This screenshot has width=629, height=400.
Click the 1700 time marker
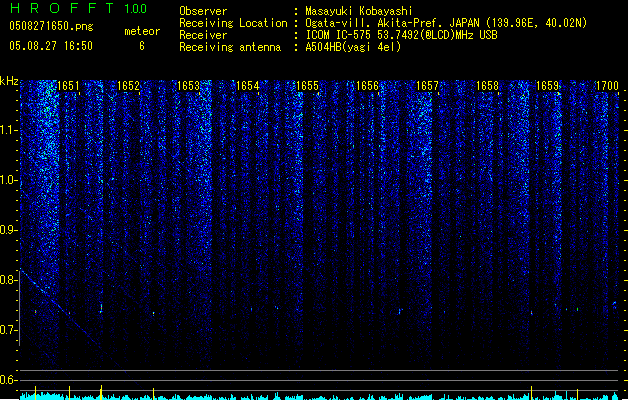[x=607, y=86]
